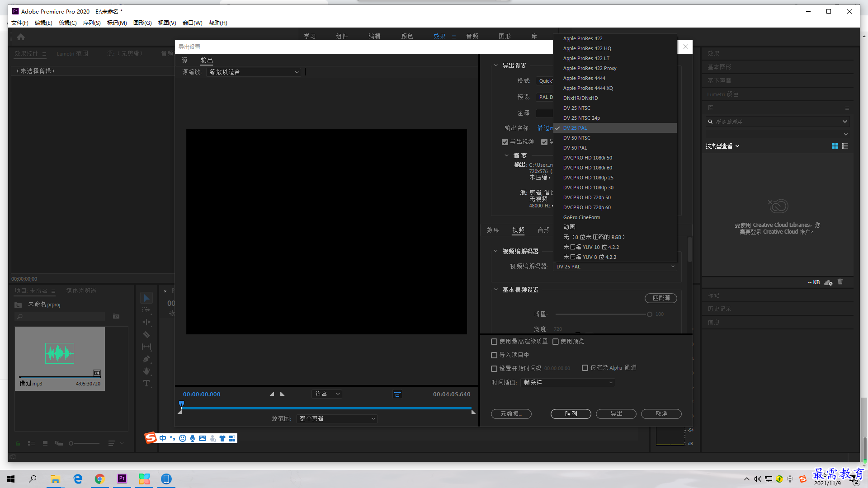The image size is (868, 488).
Task: Switch to 音频 tab in export dialog
Action: pyautogui.click(x=544, y=230)
